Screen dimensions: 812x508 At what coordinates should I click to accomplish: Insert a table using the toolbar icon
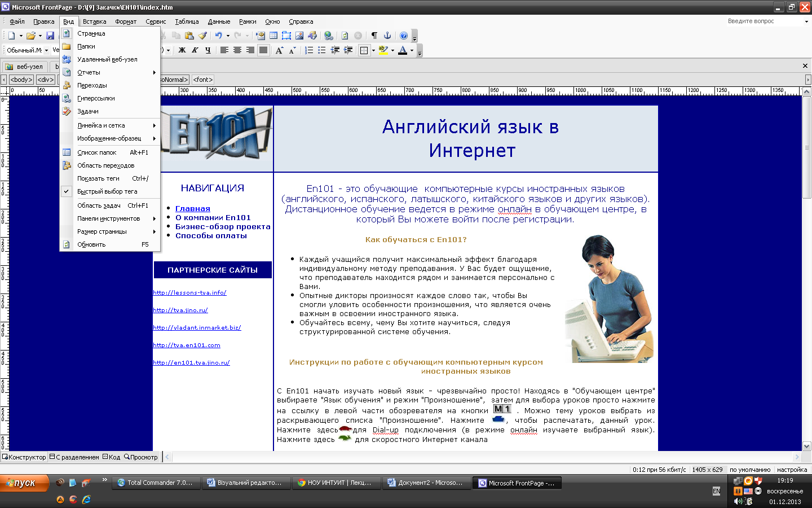click(x=273, y=36)
